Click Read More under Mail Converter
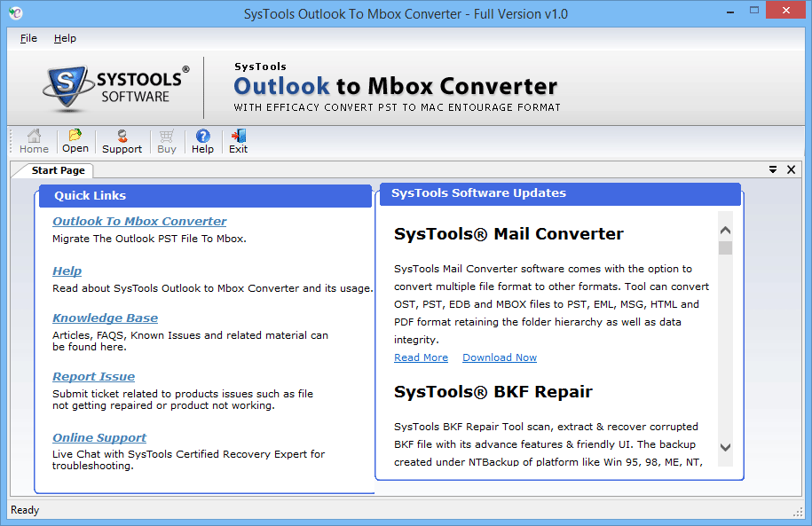Image resolution: width=812 pixels, height=526 pixels. 421,357
